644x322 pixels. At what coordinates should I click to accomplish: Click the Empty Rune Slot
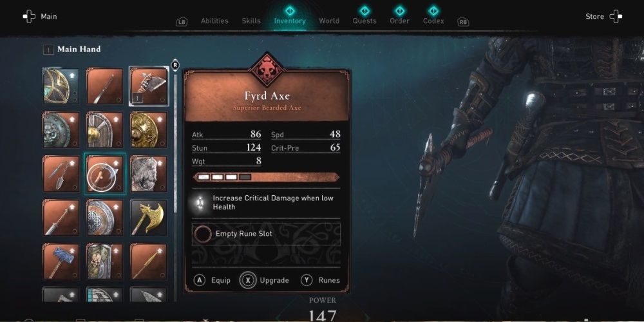point(266,234)
